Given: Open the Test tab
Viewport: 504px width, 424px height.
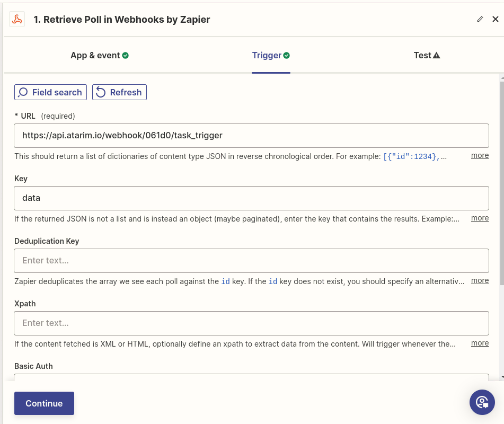Looking at the screenshot, I should 422,56.
